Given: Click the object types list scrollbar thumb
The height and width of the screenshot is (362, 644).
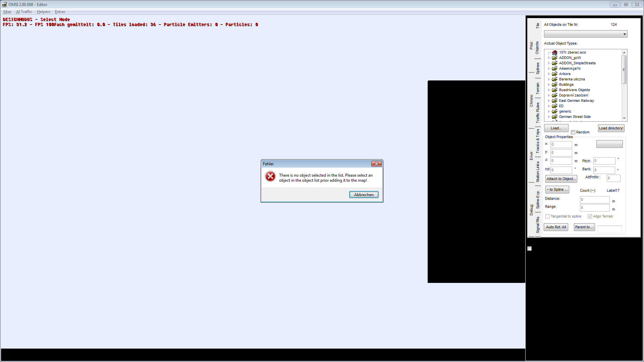Looking at the screenshot, I should tap(624, 70).
